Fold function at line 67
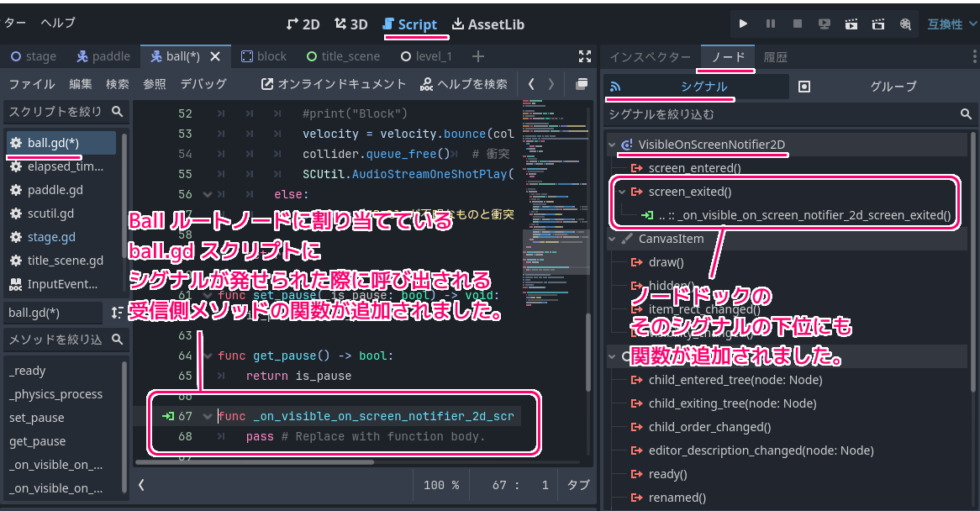 click(x=208, y=416)
